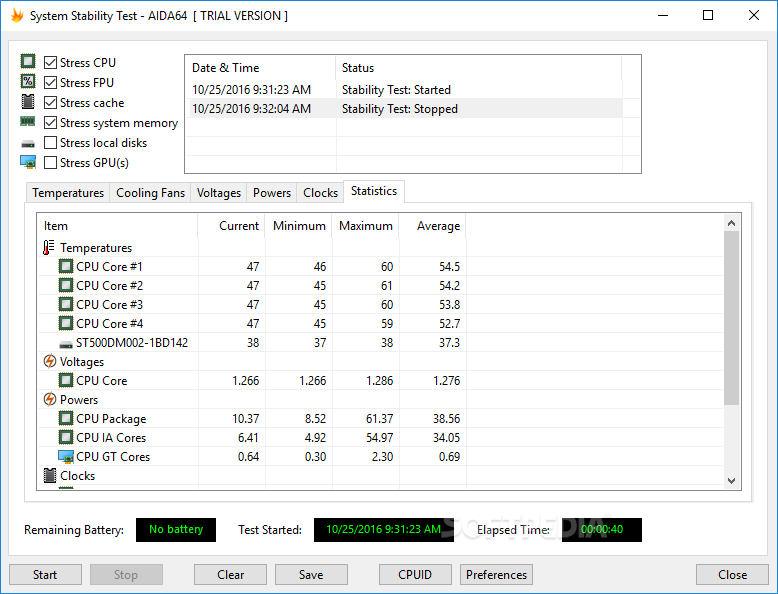Click the disk drive icon beside Stress local disks
Screen dimensions: 778x594
pos(28,144)
